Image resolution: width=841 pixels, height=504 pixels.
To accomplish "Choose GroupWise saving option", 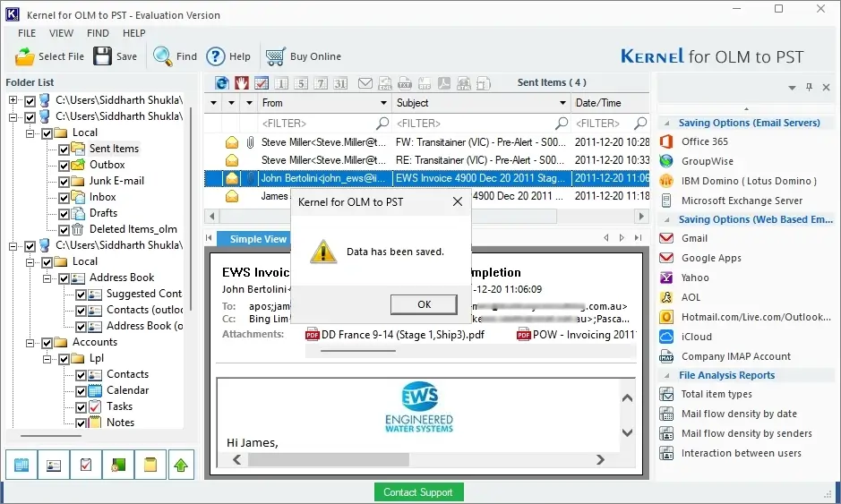I will pos(707,161).
